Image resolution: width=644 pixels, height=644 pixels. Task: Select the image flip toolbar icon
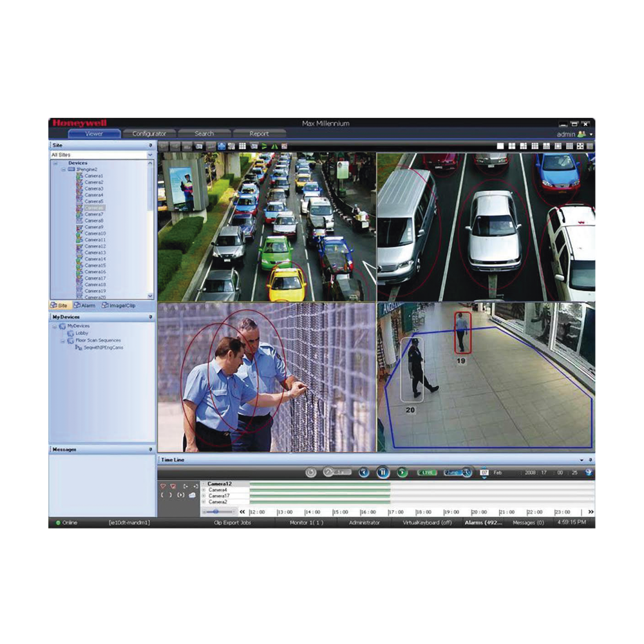pos(276,146)
